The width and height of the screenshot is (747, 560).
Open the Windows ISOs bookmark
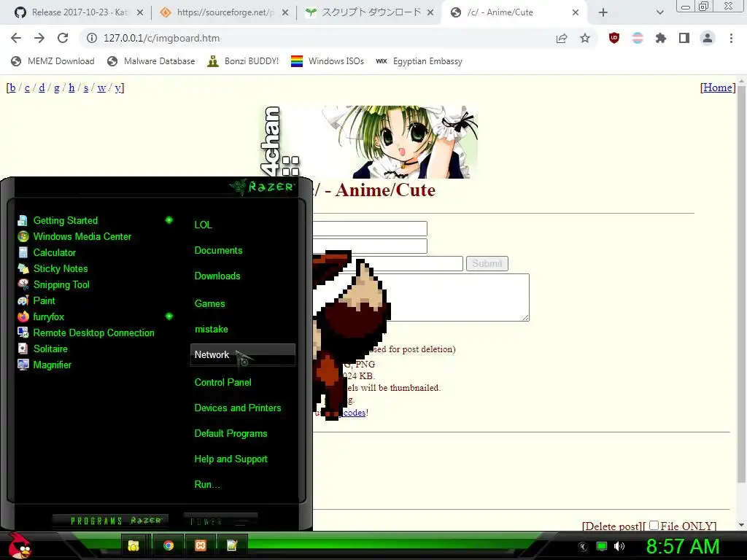click(328, 61)
